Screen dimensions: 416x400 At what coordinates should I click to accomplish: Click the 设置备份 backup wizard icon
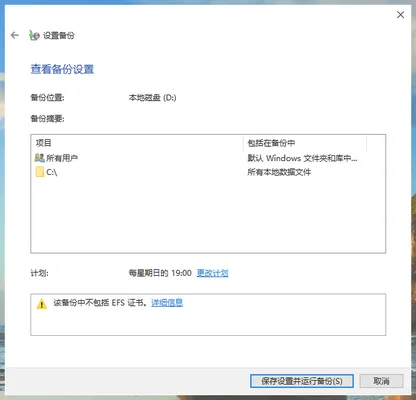click(34, 35)
